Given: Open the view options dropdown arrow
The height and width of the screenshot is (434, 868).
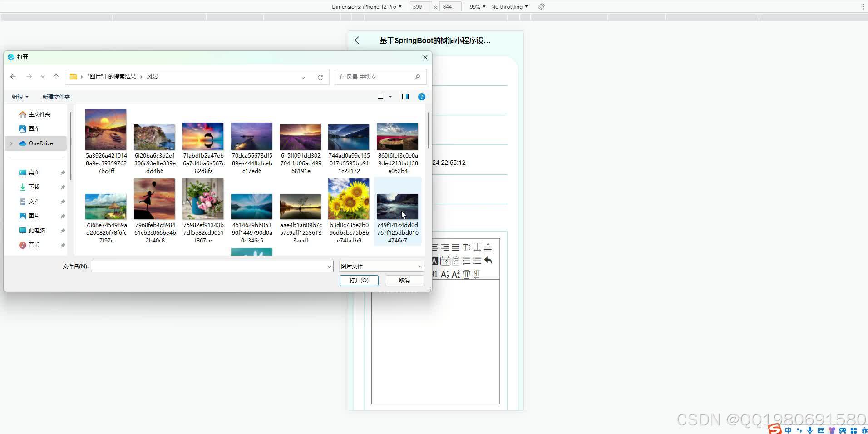Looking at the screenshot, I should [x=390, y=97].
